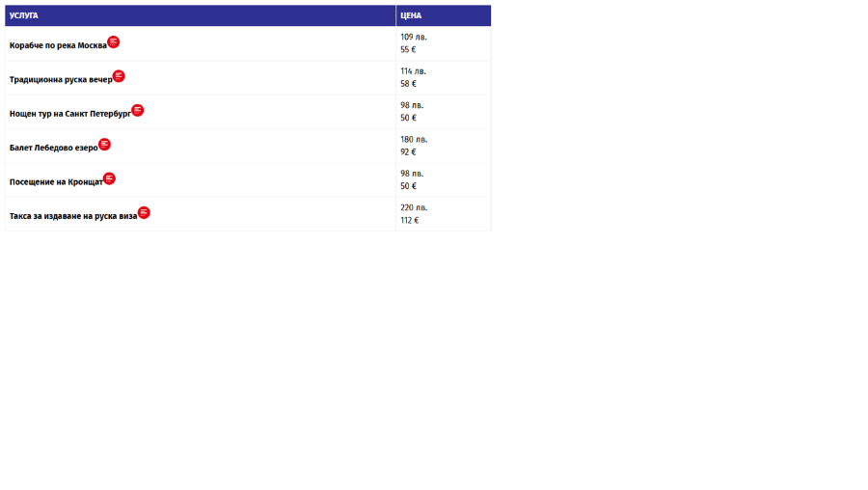Click 98 лв. in Посещение на Кронщат row
Viewport: 868px width, 490px height.
click(412, 174)
